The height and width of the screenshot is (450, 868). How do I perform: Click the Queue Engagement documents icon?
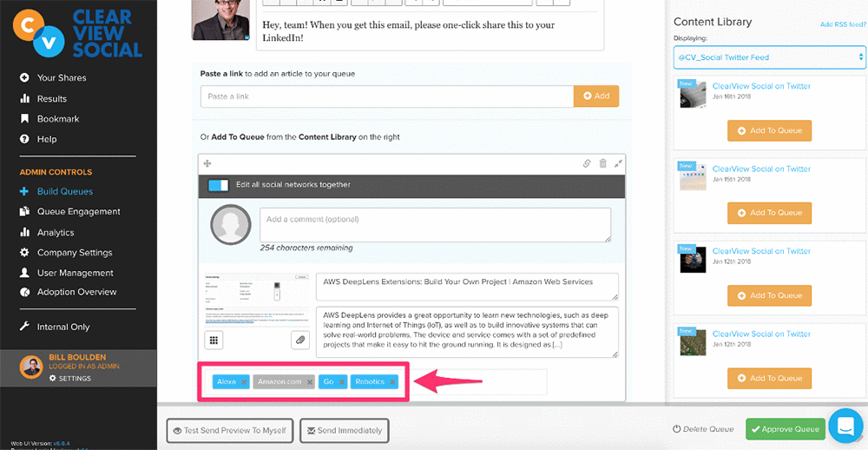coord(24,212)
